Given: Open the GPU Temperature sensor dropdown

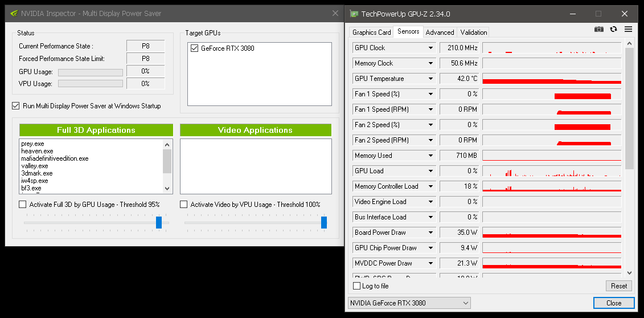Looking at the screenshot, I should [x=430, y=79].
